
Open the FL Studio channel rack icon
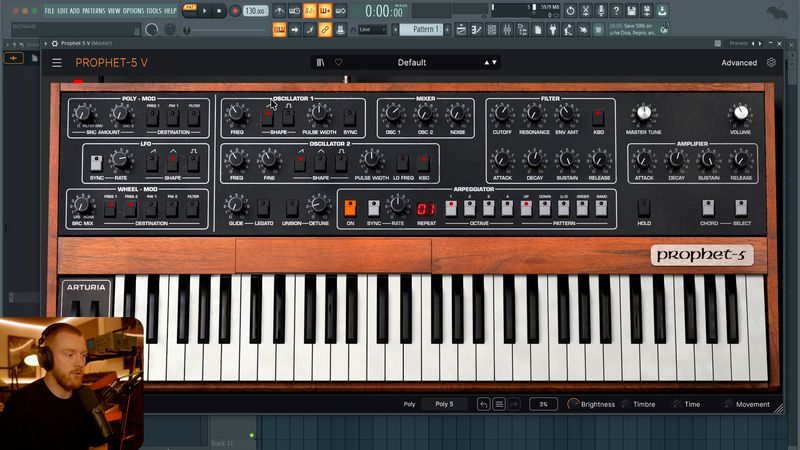492,30
